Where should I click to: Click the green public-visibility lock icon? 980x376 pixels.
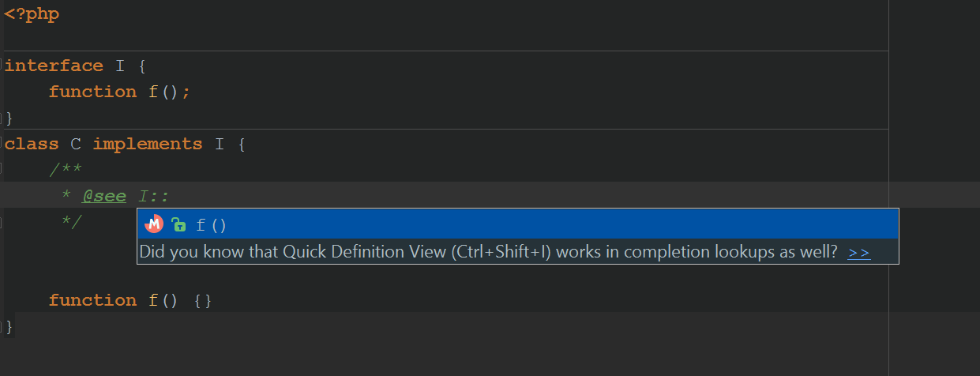pos(178,224)
